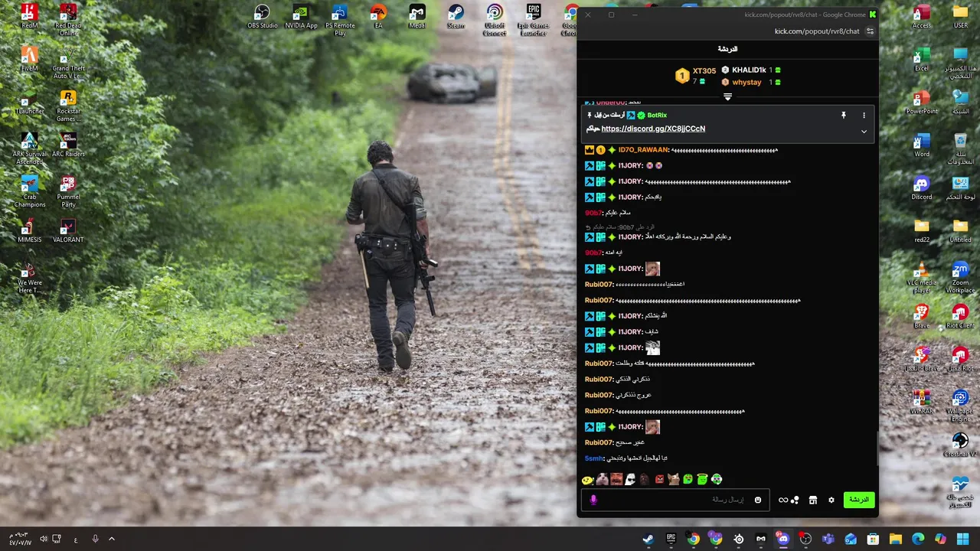980x551 pixels.
Task: Expand the pinned message chevron
Action: pos(864,131)
